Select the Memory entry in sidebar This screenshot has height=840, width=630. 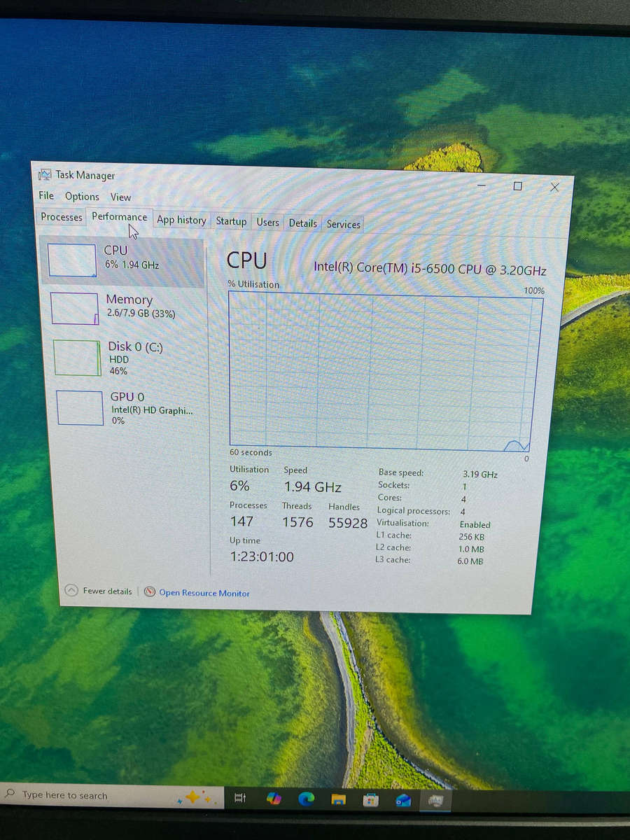(124, 308)
